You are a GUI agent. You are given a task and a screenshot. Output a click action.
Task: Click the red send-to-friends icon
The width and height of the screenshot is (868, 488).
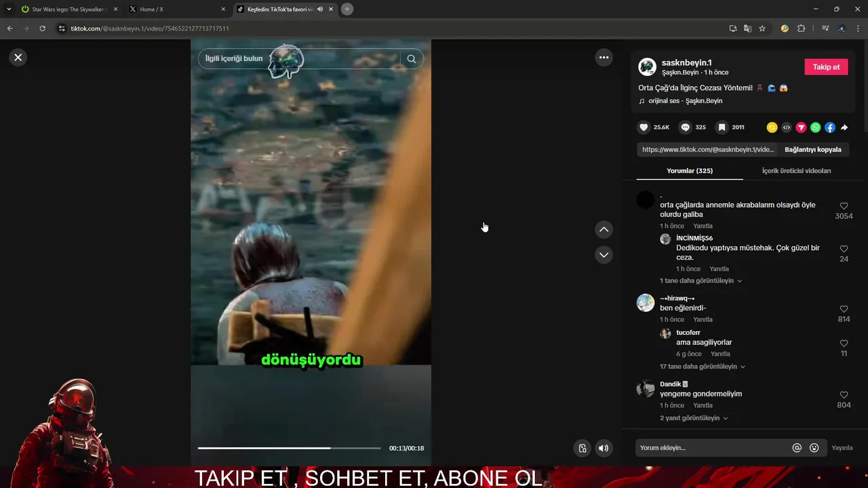point(801,127)
